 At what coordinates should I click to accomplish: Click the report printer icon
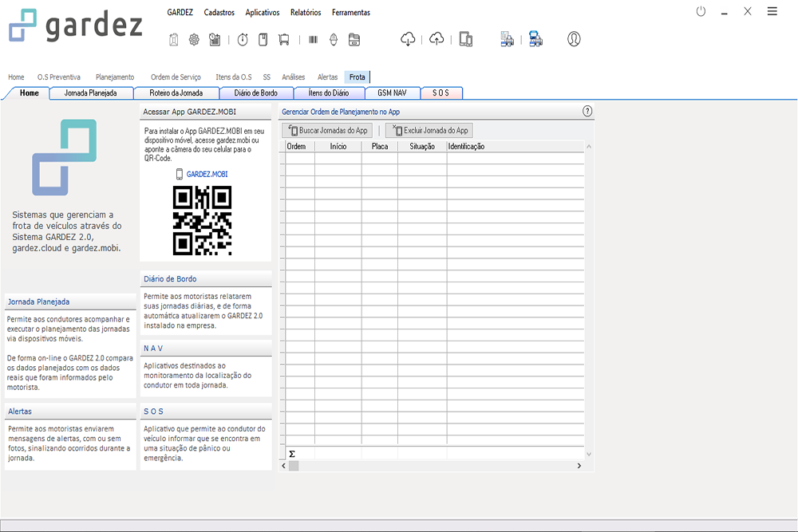[x=507, y=39]
